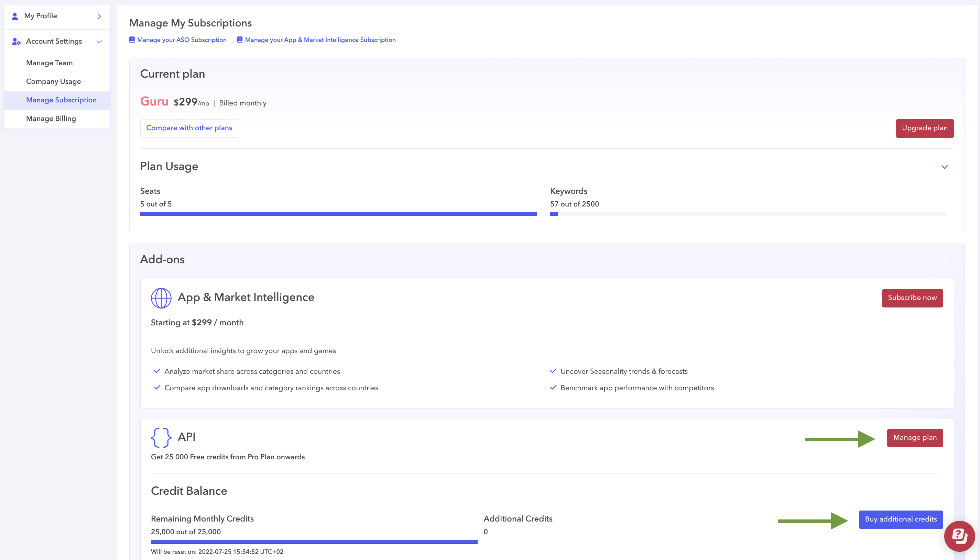980x560 pixels.
Task: Collapse the Account Settings section
Action: pyautogui.click(x=99, y=42)
